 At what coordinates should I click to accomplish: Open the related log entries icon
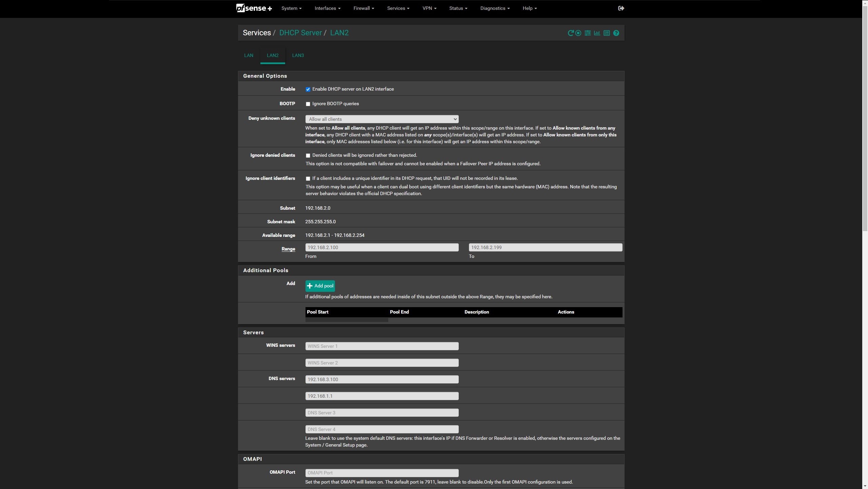click(607, 33)
